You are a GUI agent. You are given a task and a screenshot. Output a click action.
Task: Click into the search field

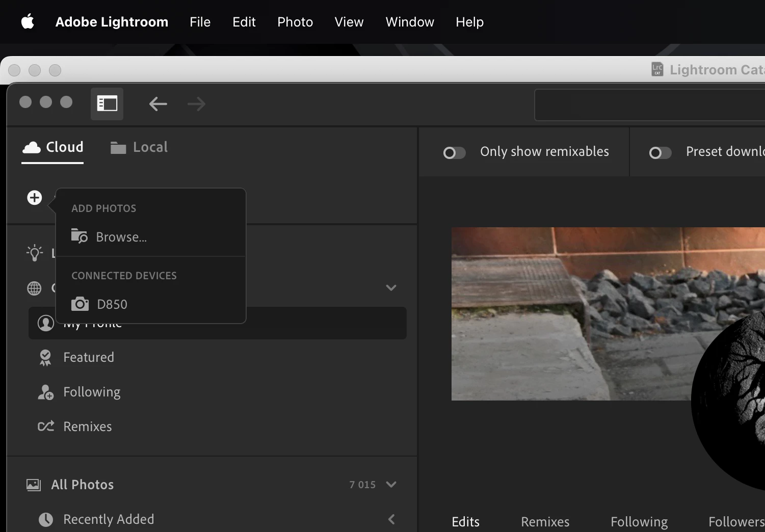pos(650,105)
